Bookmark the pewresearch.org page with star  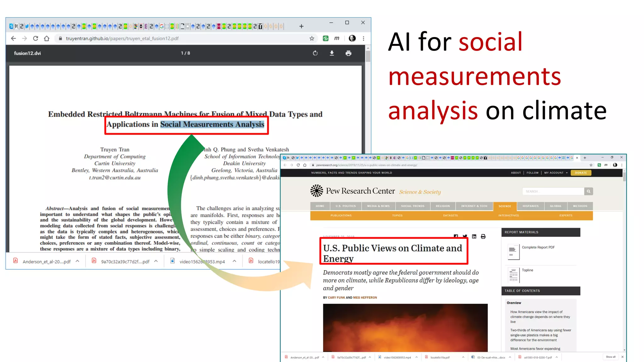coord(591,165)
